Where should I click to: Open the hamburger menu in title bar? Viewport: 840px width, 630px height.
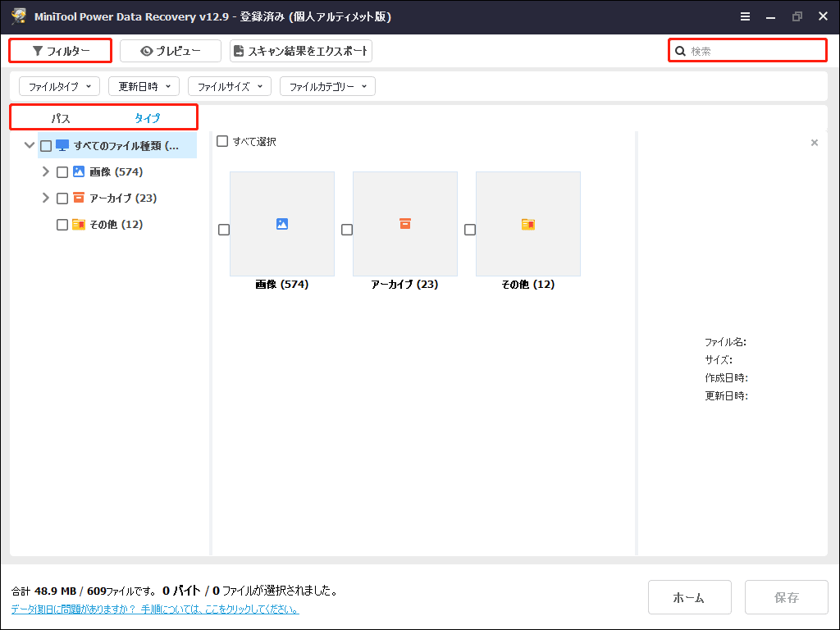pyautogui.click(x=745, y=16)
